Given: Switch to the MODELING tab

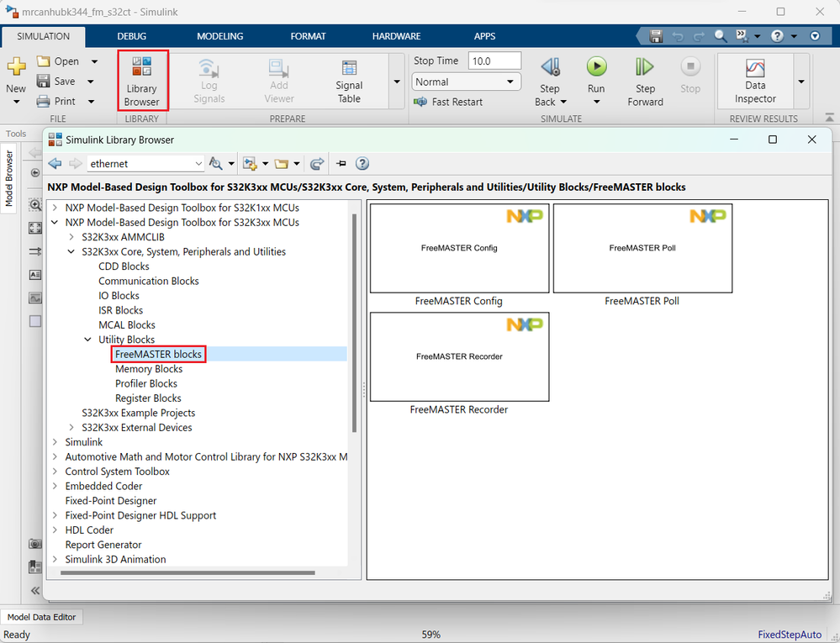Looking at the screenshot, I should [219, 36].
